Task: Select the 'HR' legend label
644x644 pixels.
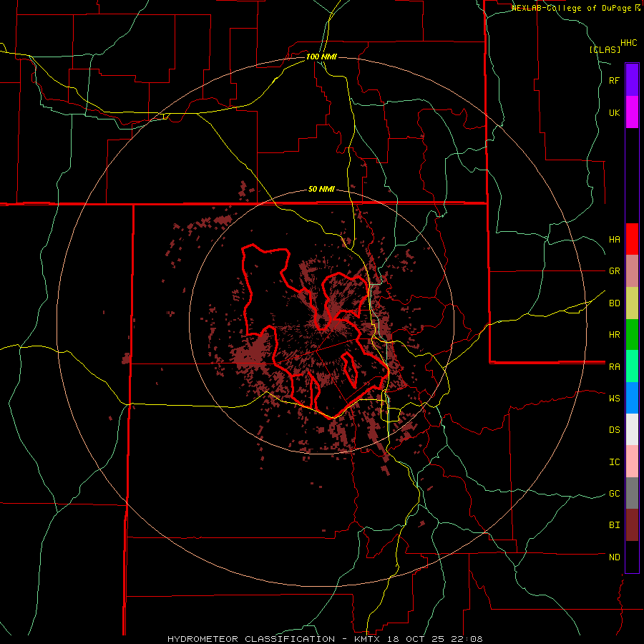Action: 614,335
